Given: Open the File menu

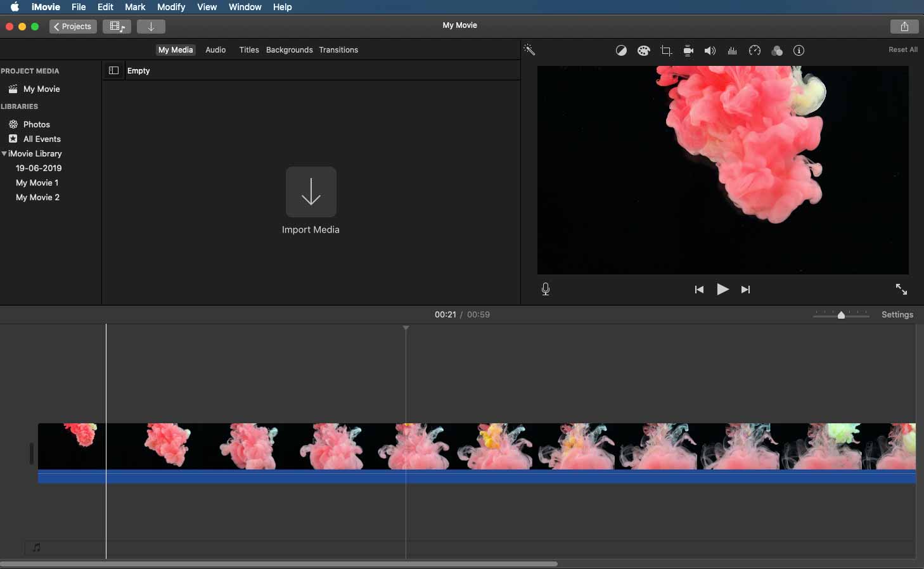Looking at the screenshot, I should coord(79,7).
